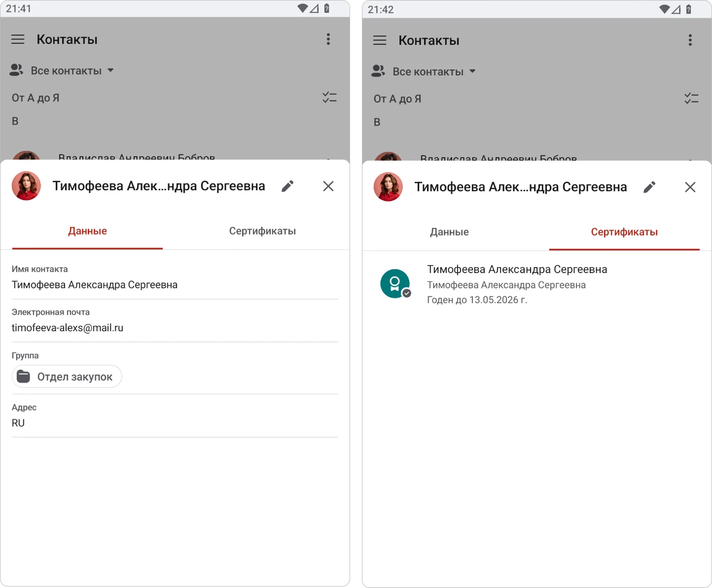The width and height of the screenshot is (712, 588).
Task: Tap teal certificate badge icon
Action: (395, 284)
